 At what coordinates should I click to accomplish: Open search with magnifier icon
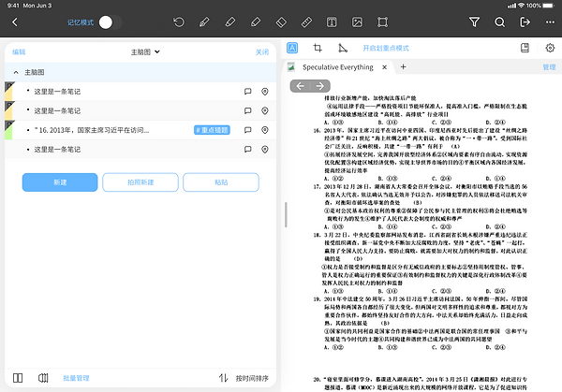[499, 22]
